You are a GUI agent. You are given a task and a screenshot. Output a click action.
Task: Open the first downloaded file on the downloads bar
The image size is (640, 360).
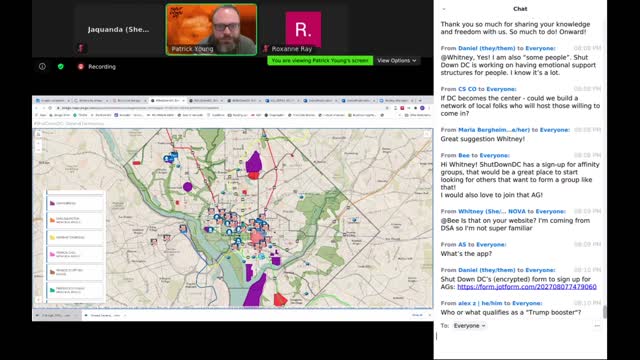click(x=58, y=315)
